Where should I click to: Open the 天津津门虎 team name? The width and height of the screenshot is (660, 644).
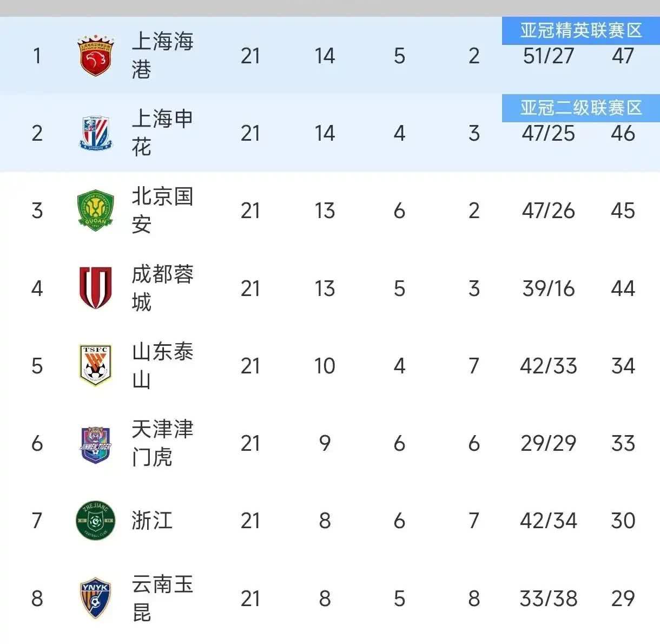click(x=162, y=443)
